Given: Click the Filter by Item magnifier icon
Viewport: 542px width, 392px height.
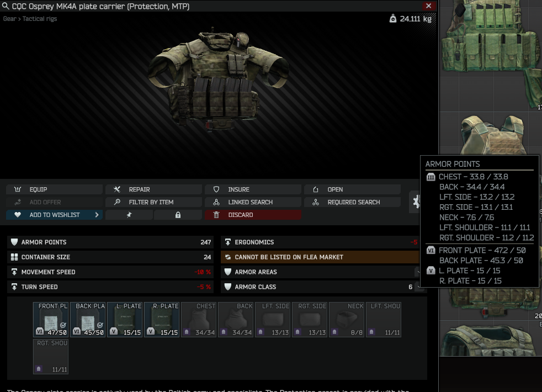Looking at the screenshot, I should (117, 202).
